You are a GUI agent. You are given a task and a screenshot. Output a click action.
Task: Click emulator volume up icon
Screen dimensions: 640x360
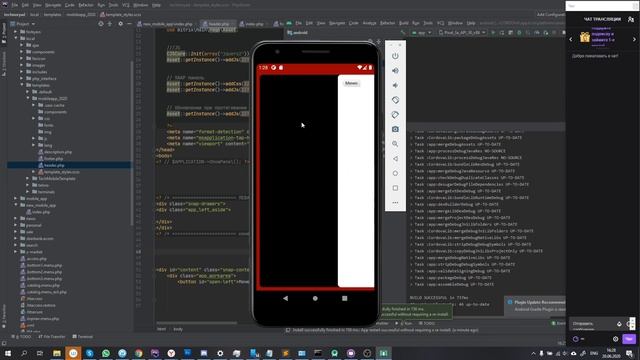click(x=395, y=71)
